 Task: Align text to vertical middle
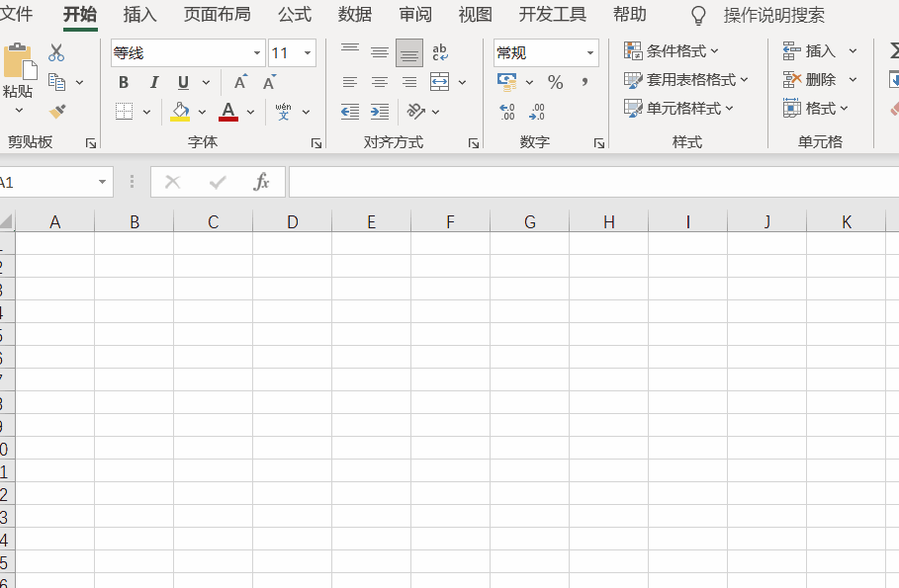(x=380, y=52)
